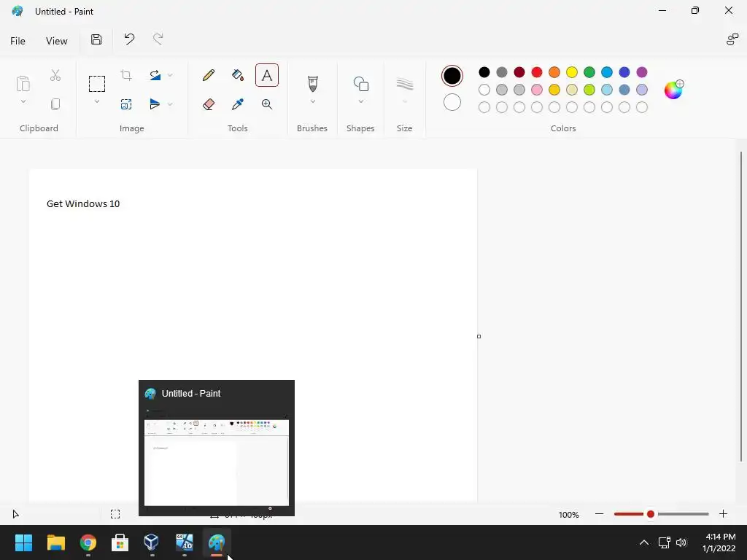Click the zoom out minus button
The height and width of the screenshot is (560, 747).
(600, 514)
